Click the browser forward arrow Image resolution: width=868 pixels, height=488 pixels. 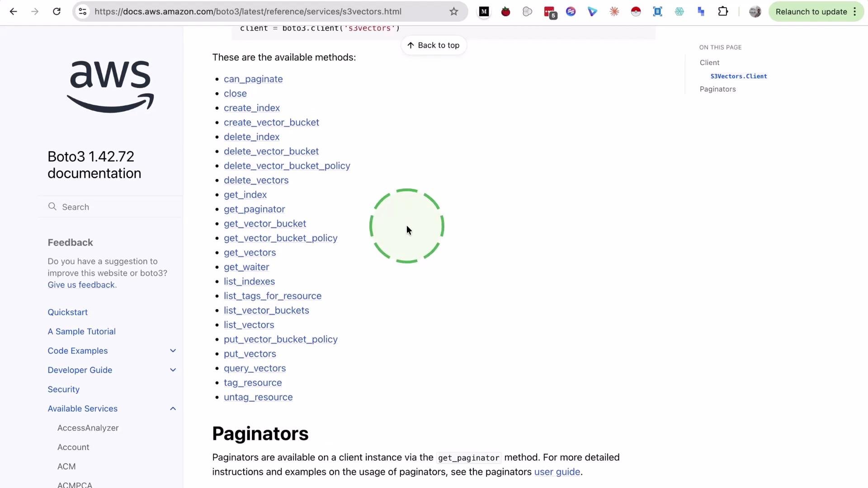point(35,12)
